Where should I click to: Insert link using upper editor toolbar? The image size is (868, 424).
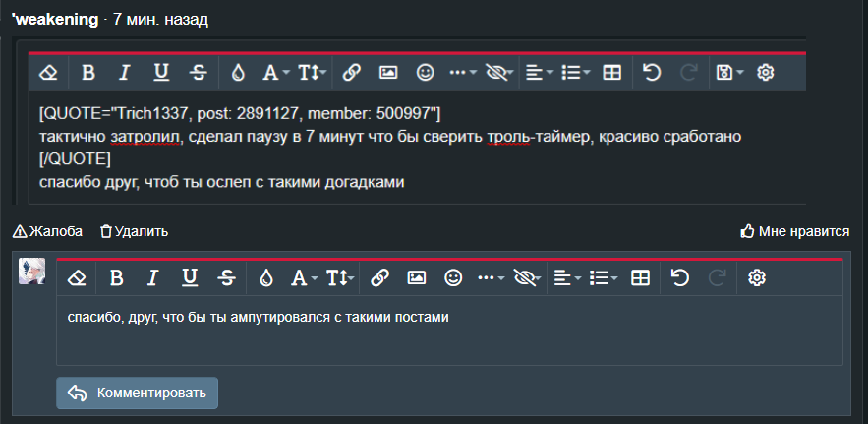pyautogui.click(x=352, y=73)
